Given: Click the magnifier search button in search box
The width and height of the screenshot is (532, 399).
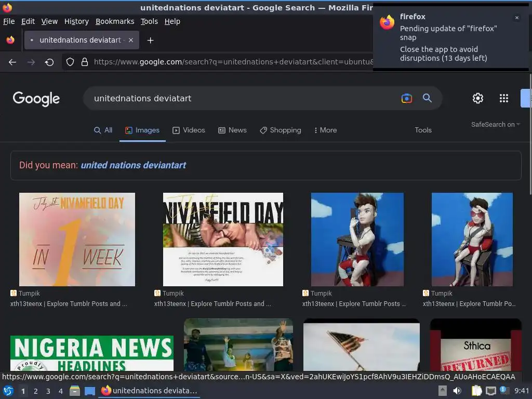Looking at the screenshot, I should 427,98.
